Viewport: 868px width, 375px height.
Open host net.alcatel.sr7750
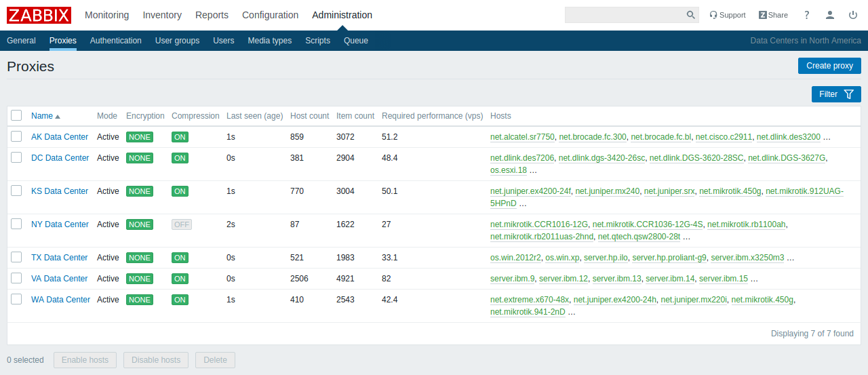pos(522,137)
